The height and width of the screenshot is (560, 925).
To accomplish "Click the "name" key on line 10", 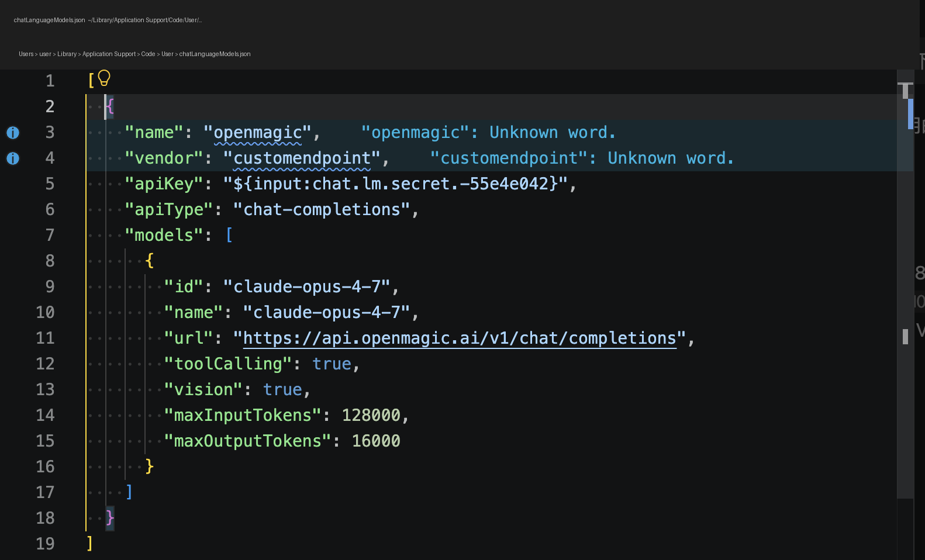I will tap(194, 313).
